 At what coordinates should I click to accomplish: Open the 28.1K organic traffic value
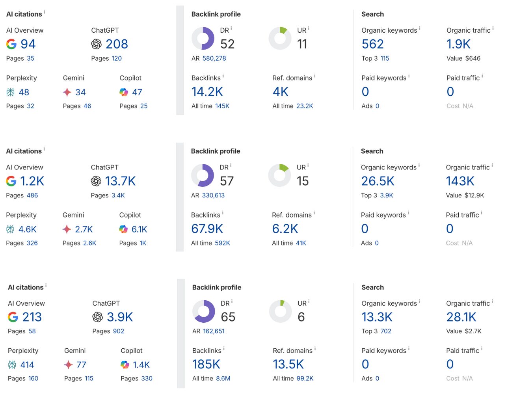461,317
